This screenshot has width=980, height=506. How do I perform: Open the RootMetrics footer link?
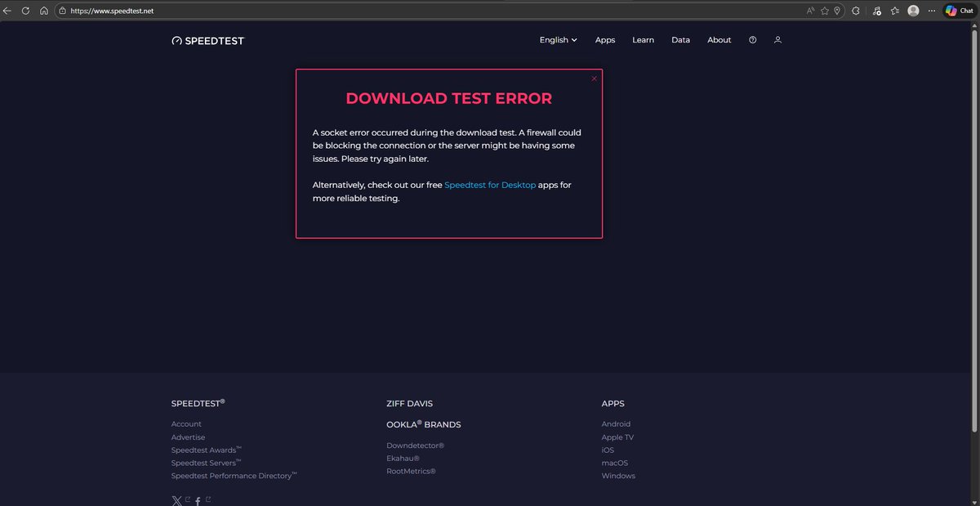pyautogui.click(x=411, y=472)
